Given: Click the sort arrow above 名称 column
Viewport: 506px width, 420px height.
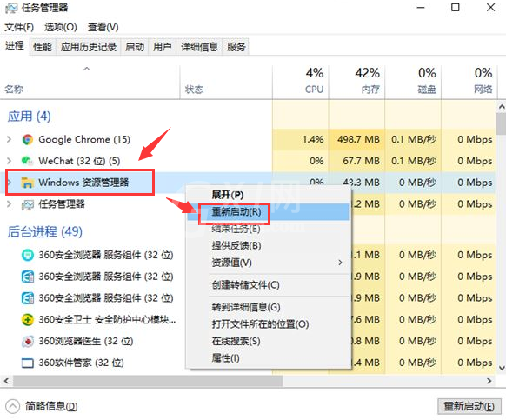Looking at the screenshot, I should pyautogui.click(x=86, y=69).
